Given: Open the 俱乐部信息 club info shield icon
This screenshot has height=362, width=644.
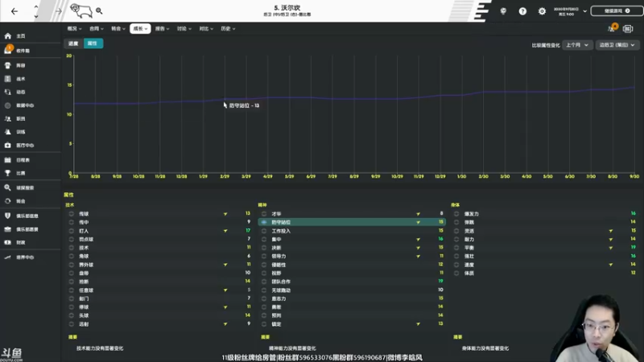Looking at the screenshot, I should coord(8,216).
